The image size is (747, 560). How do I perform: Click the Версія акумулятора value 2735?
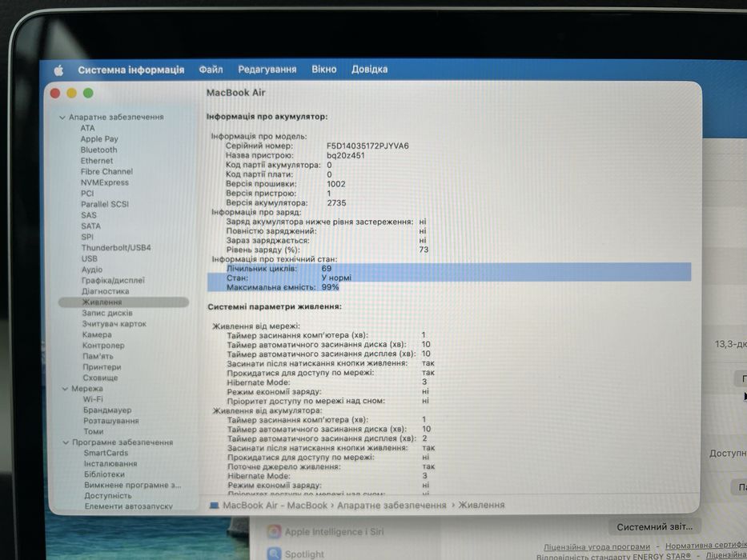tap(337, 203)
